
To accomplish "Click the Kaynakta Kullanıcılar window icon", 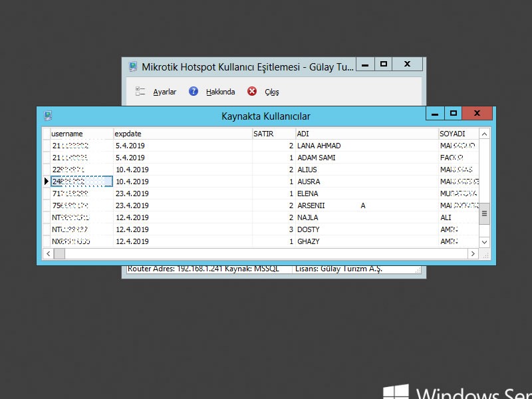I will click(x=48, y=116).
